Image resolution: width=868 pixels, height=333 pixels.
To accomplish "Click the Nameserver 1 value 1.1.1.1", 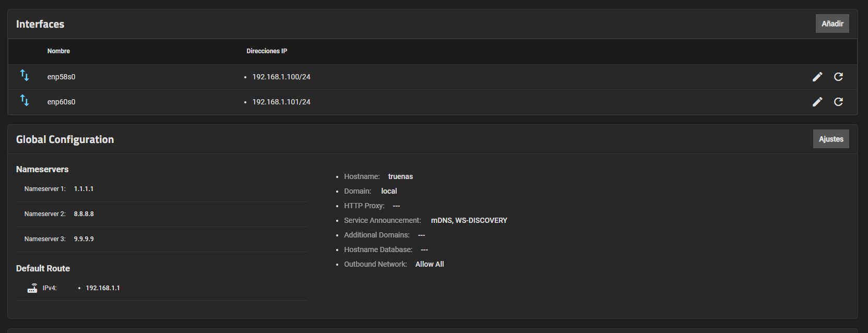I will [x=84, y=189].
